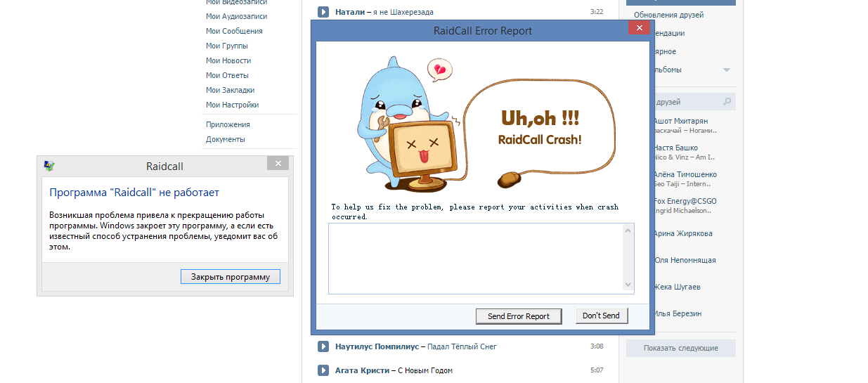Open Мои Аудиозаписи in left menu
This screenshot has height=383, width=868.
coord(236,16)
